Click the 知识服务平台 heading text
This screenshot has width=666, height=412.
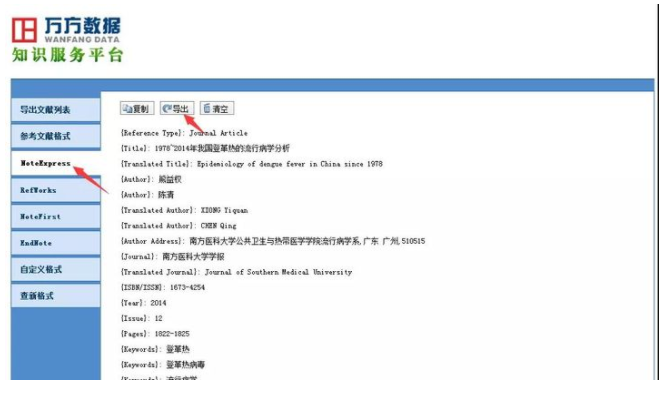(x=68, y=55)
